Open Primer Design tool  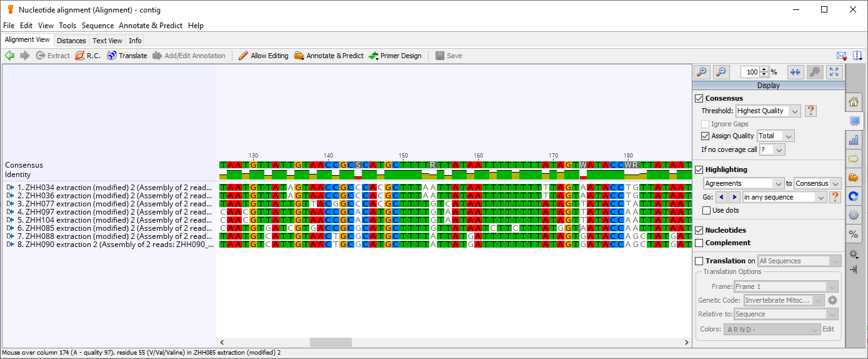[395, 56]
